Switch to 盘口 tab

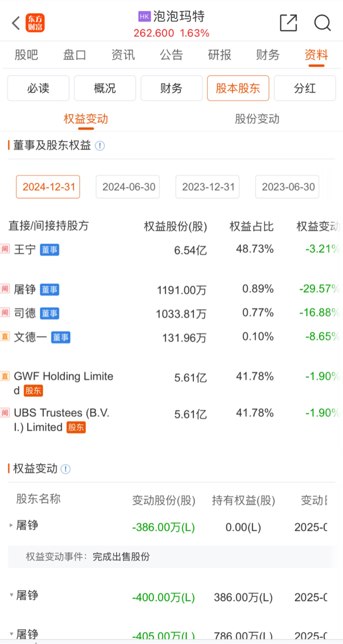click(x=75, y=55)
